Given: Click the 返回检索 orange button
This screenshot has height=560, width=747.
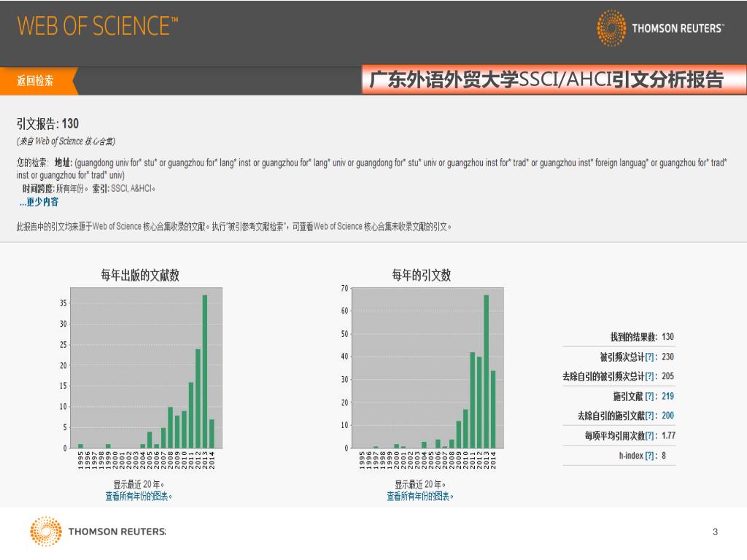Looking at the screenshot, I should (x=38, y=80).
